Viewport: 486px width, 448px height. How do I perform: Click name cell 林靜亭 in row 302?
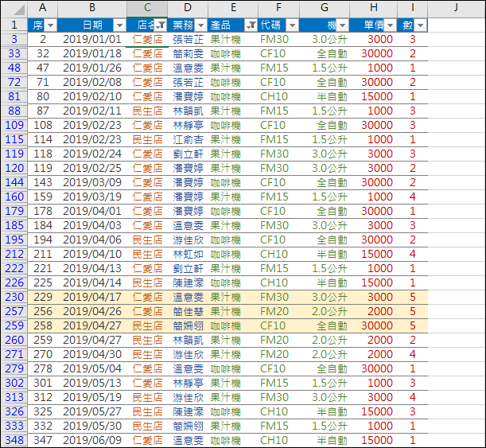point(188,383)
